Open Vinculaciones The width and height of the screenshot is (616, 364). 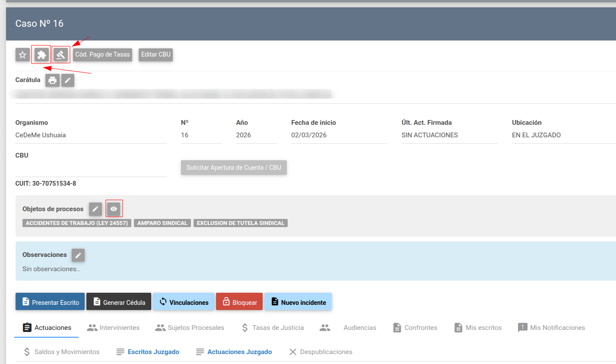tap(184, 302)
